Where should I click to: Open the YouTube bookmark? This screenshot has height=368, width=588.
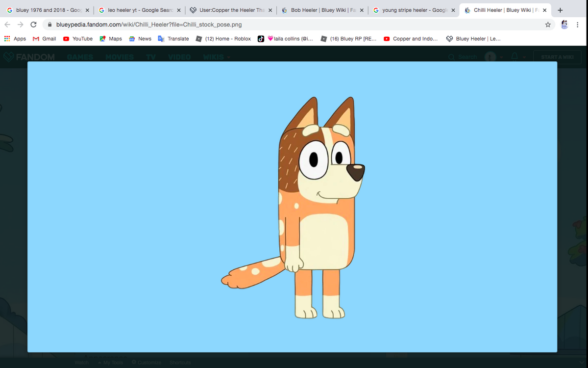pos(77,39)
